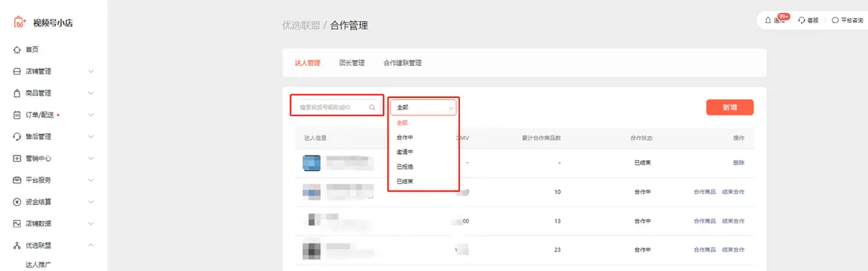Click the 店铺数据 chart icon
Image resolution: width=868 pixels, height=271 pixels.
tap(17, 223)
